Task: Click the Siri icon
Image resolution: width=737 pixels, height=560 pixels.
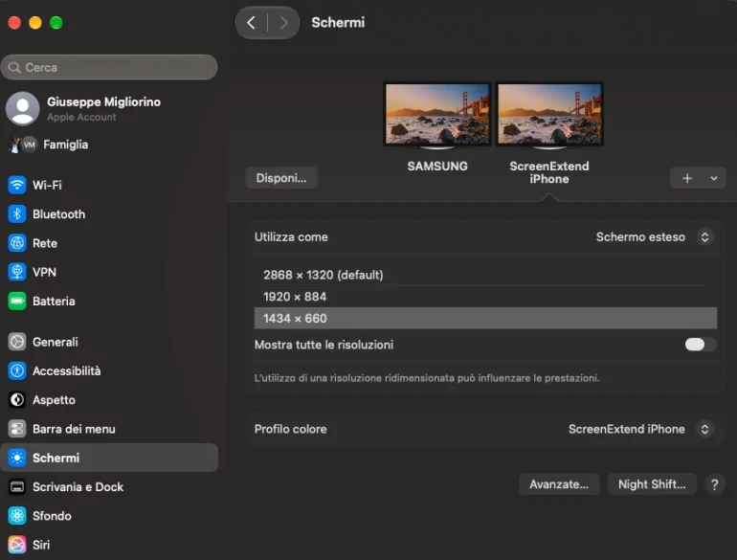Action: [x=17, y=545]
